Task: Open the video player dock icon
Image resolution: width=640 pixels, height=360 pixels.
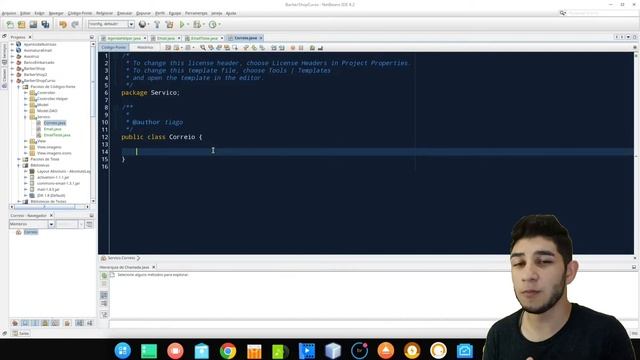Action: pos(307,351)
